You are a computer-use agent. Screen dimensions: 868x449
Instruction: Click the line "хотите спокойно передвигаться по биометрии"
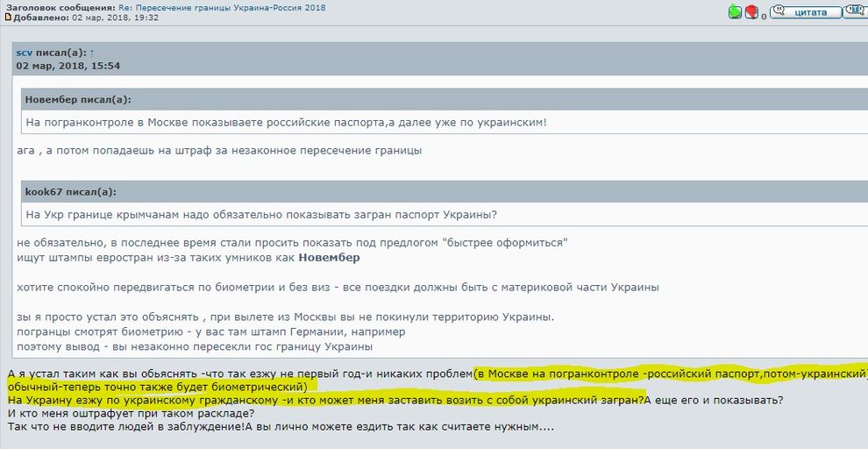(338, 288)
